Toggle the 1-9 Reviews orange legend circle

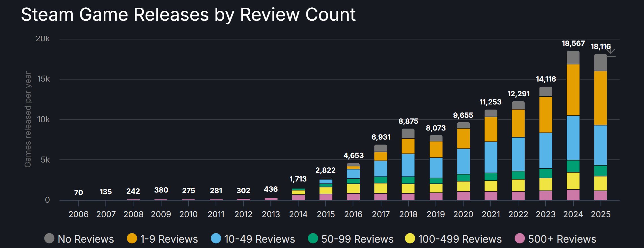pos(132,238)
